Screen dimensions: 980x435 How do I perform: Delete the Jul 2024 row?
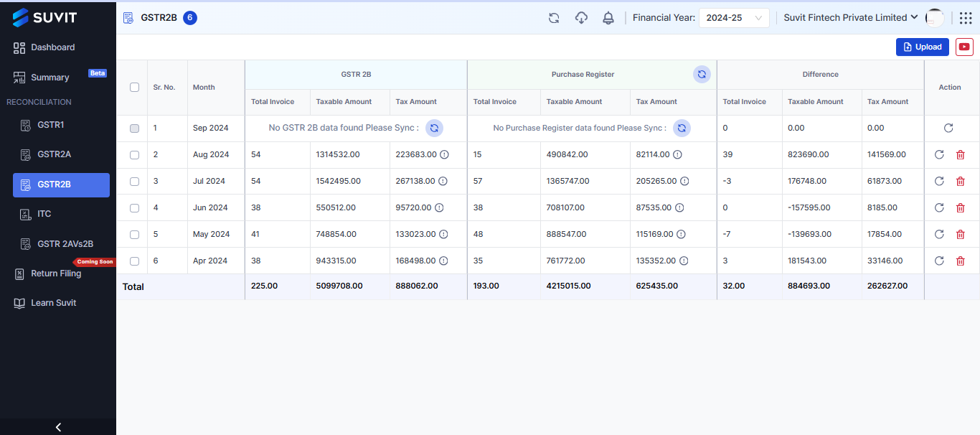click(960, 181)
